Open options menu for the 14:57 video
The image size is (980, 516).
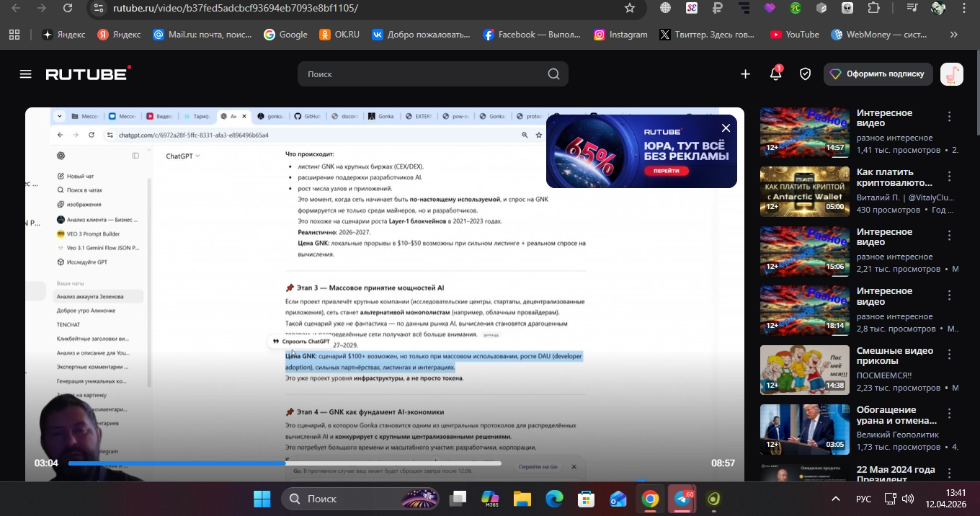[x=950, y=117]
